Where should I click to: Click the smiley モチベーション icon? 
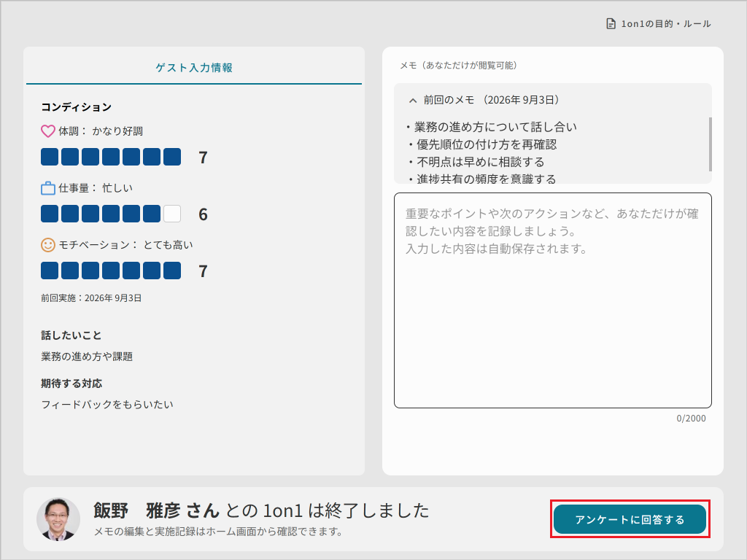[x=48, y=245]
